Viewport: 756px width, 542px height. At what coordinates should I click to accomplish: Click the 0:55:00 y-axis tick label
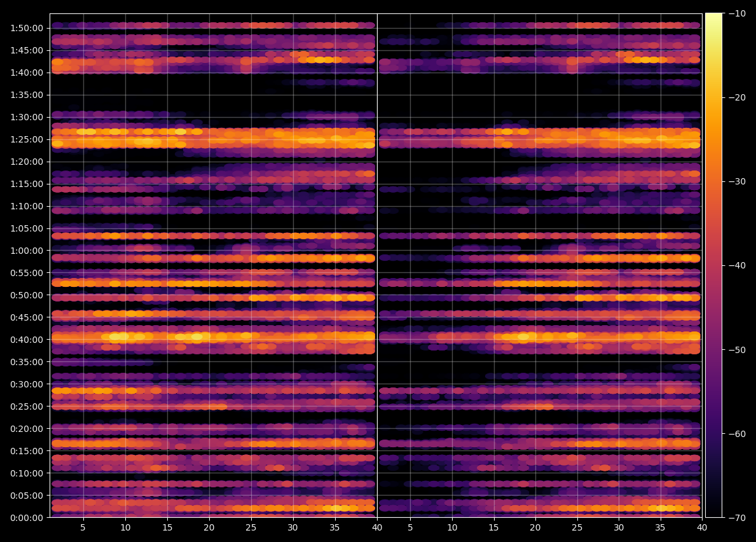pyautogui.click(x=27, y=273)
